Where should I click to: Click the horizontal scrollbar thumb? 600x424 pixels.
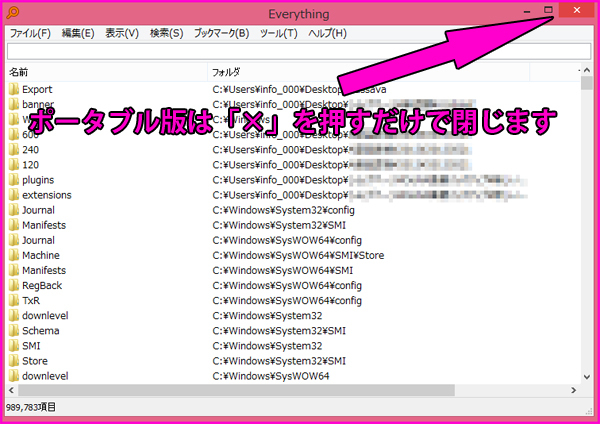point(236,390)
